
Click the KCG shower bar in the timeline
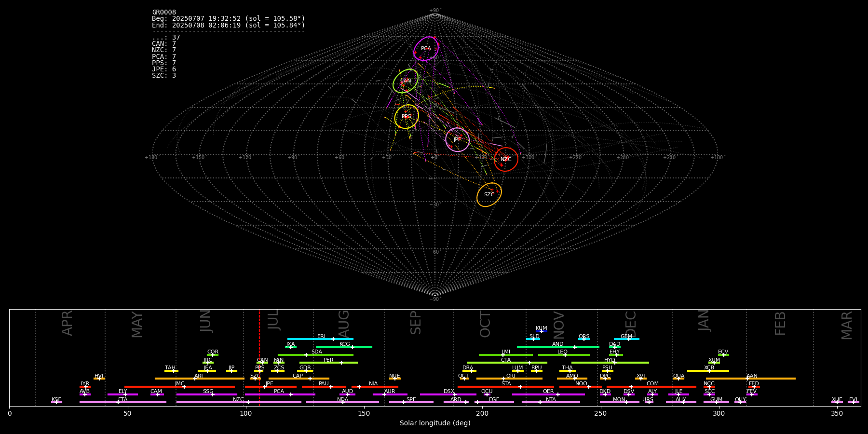point(344,347)
